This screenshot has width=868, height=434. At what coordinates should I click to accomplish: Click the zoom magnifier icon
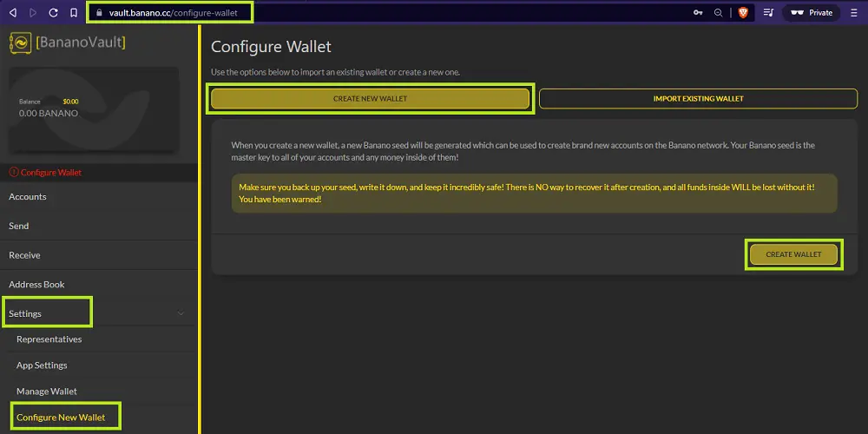click(x=719, y=13)
